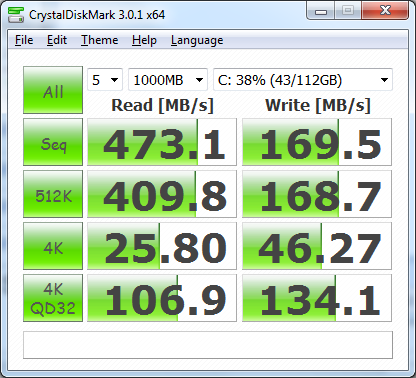The image size is (416, 378).
Task: Click the Seq write result 169.5
Action: point(317,142)
